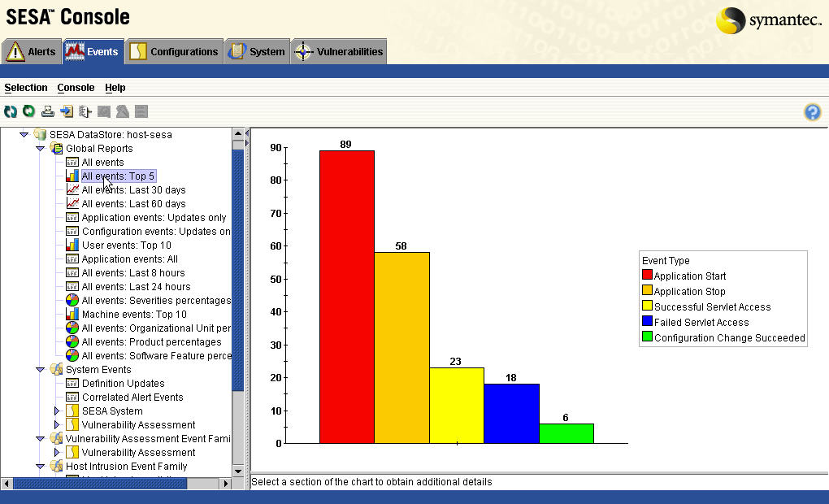
Task: Click the Configuration events: Updates only item
Action: (156, 231)
